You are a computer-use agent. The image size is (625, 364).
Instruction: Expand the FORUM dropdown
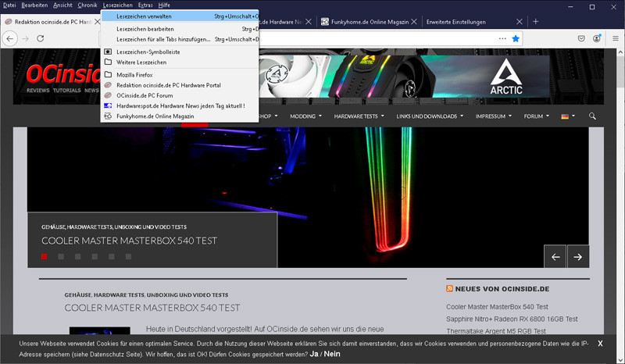(x=537, y=116)
